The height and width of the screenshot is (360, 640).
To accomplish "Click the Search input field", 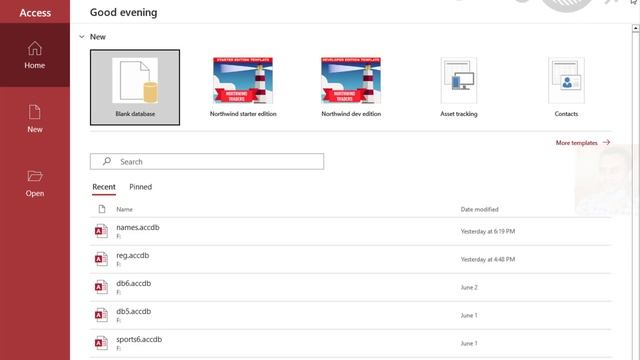I will [x=207, y=162].
